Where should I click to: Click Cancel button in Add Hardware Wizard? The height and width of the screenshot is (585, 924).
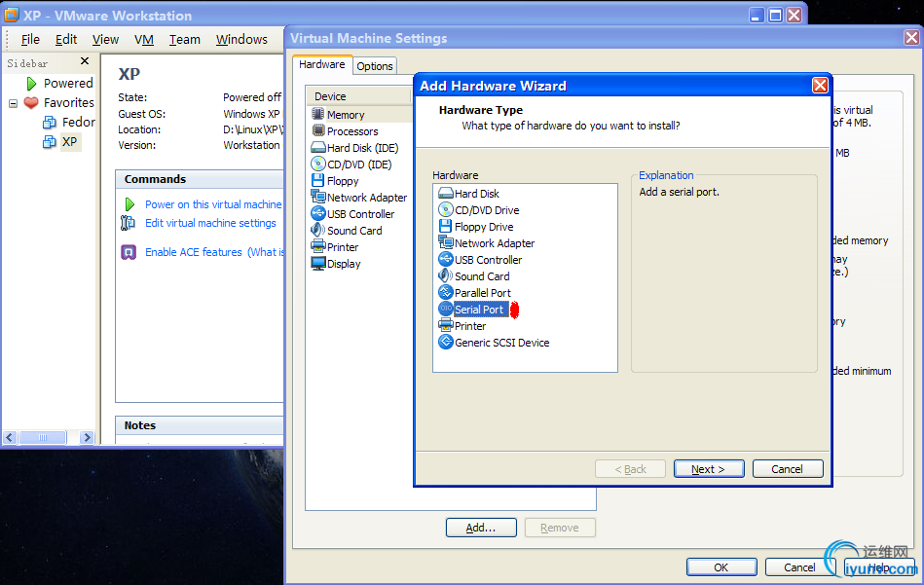click(x=788, y=469)
